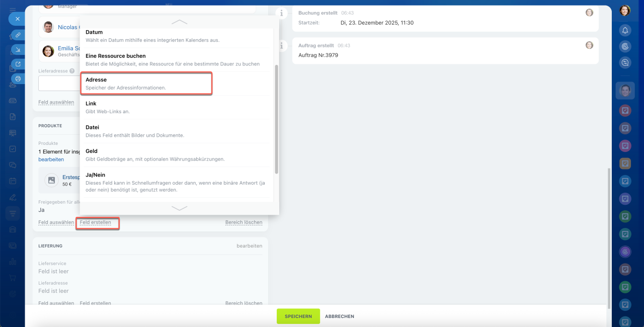Click the Di, 23. Dezember 2025, 11:30 value
644x327 pixels.
point(377,23)
